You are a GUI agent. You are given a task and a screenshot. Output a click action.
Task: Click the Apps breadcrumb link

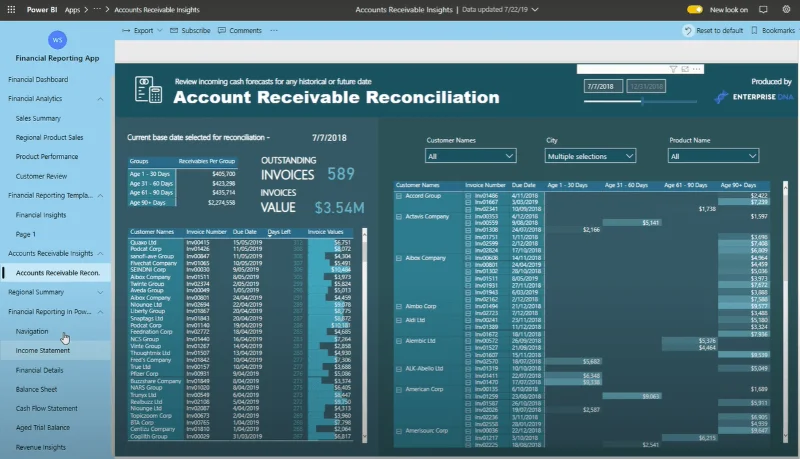pos(72,10)
